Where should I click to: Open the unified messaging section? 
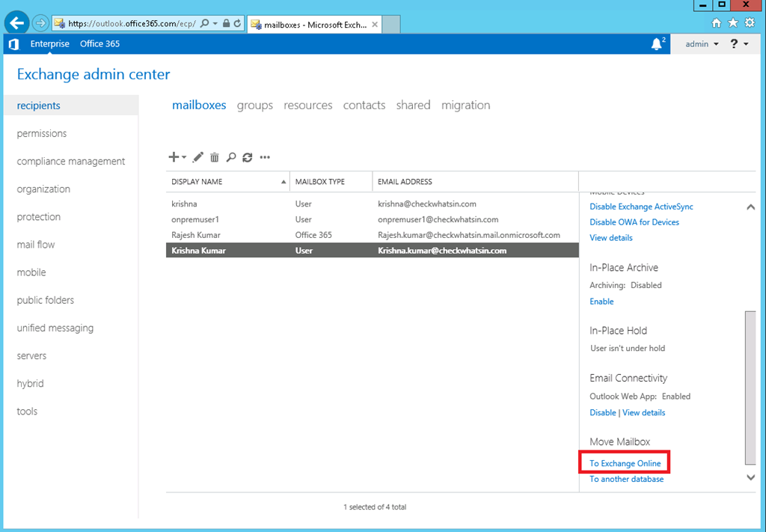point(55,328)
